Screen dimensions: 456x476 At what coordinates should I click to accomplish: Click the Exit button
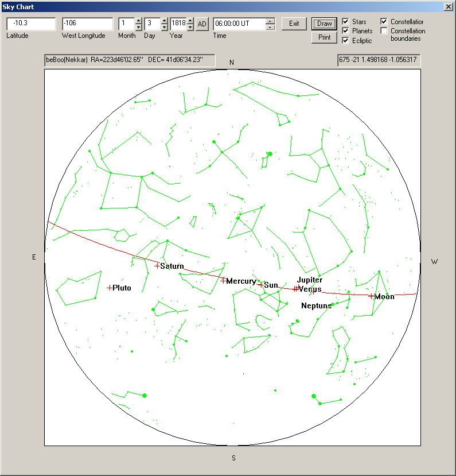pyautogui.click(x=294, y=24)
